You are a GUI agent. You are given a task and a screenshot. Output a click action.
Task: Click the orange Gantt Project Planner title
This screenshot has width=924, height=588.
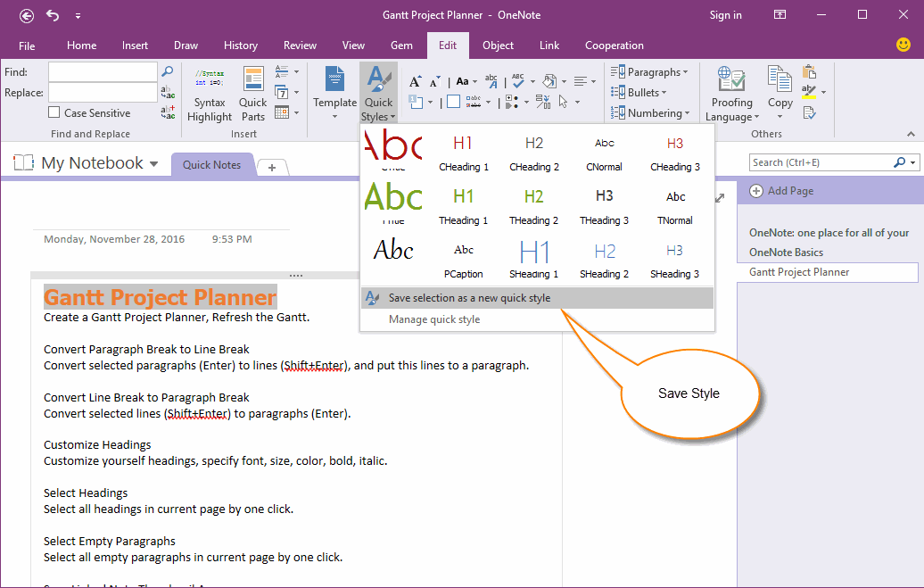click(x=161, y=296)
